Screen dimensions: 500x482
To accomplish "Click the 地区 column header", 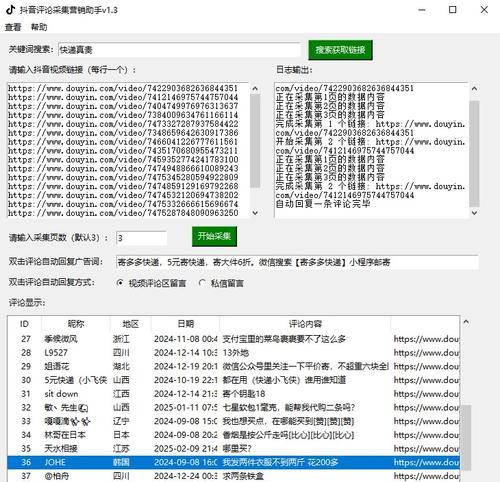I will click(130, 324).
